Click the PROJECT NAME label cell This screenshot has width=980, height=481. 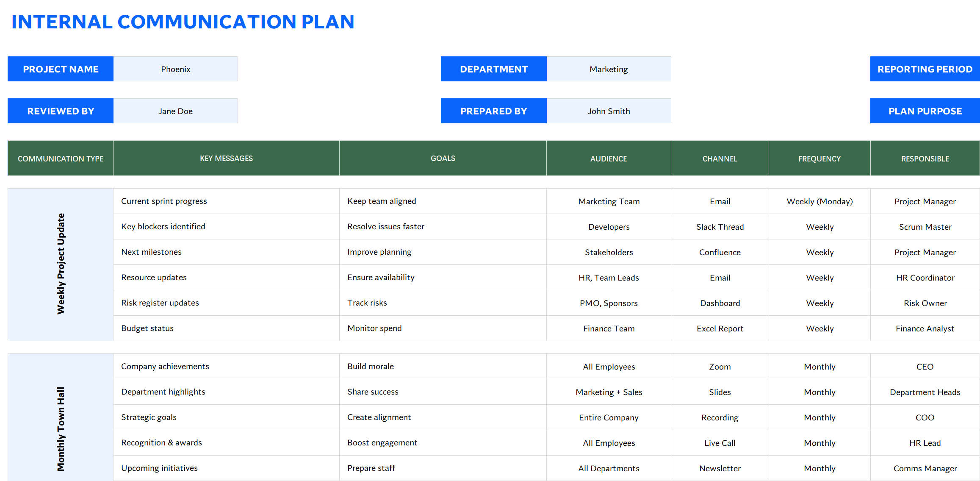click(61, 69)
